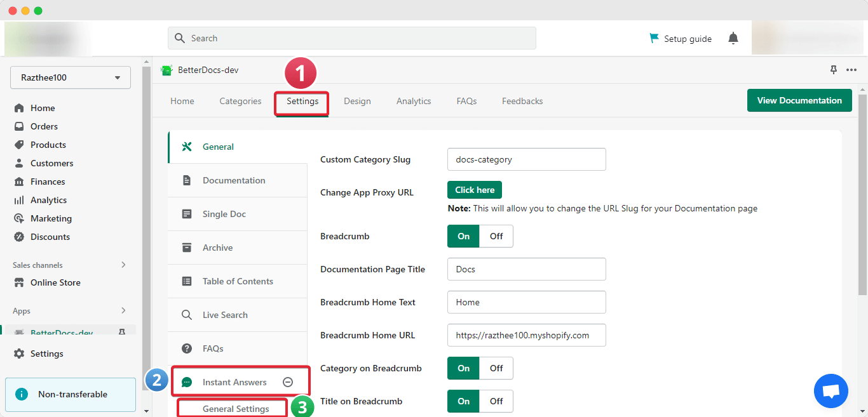Click the Customers person icon
Viewport: 868px width, 417px height.
19,163
